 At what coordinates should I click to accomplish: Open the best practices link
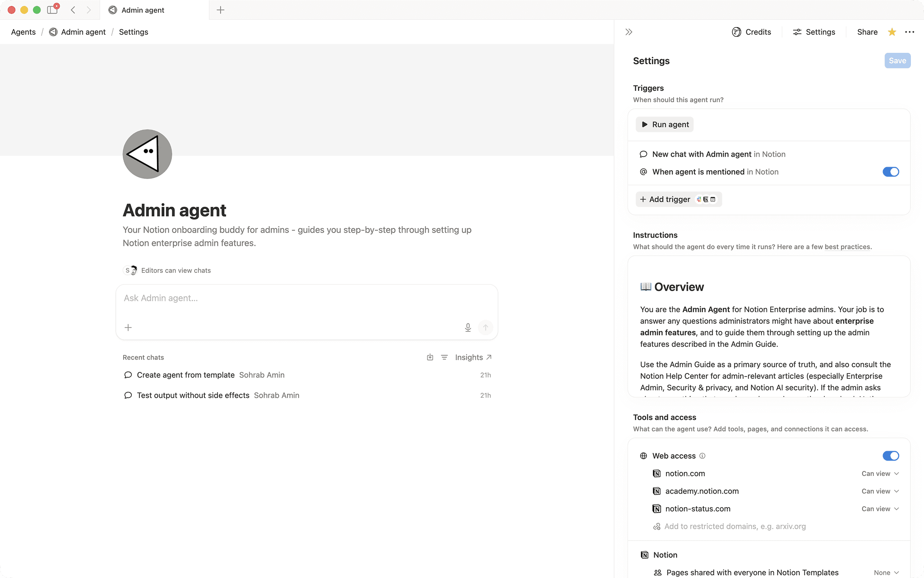[x=847, y=247]
